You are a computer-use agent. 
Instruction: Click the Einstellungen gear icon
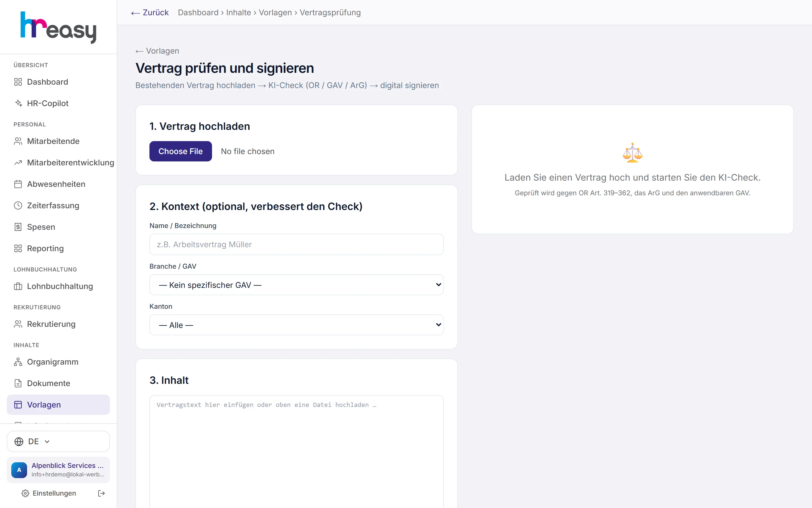25,493
